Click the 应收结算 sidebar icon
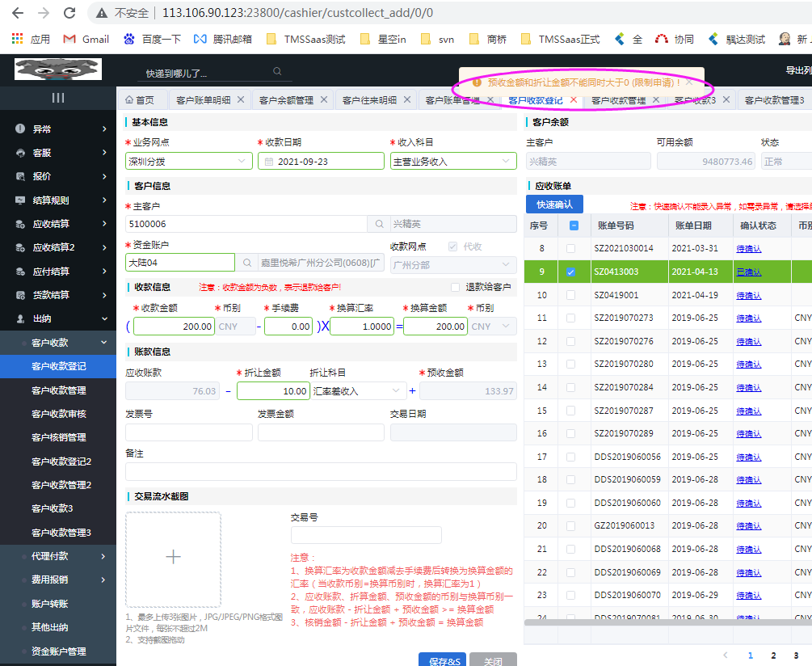The height and width of the screenshot is (666, 812). [x=20, y=224]
